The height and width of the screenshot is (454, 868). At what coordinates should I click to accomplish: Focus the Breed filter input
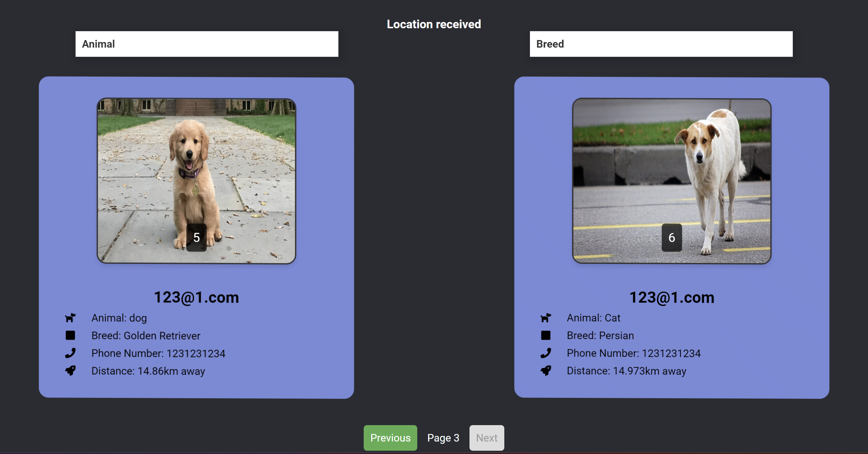pyautogui.click(x=661, y=44)
